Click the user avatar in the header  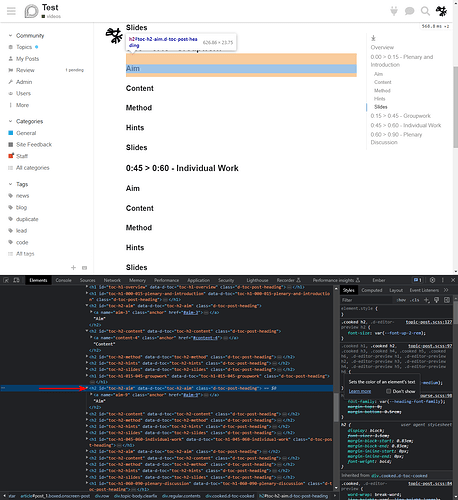(x=441, y=11)
